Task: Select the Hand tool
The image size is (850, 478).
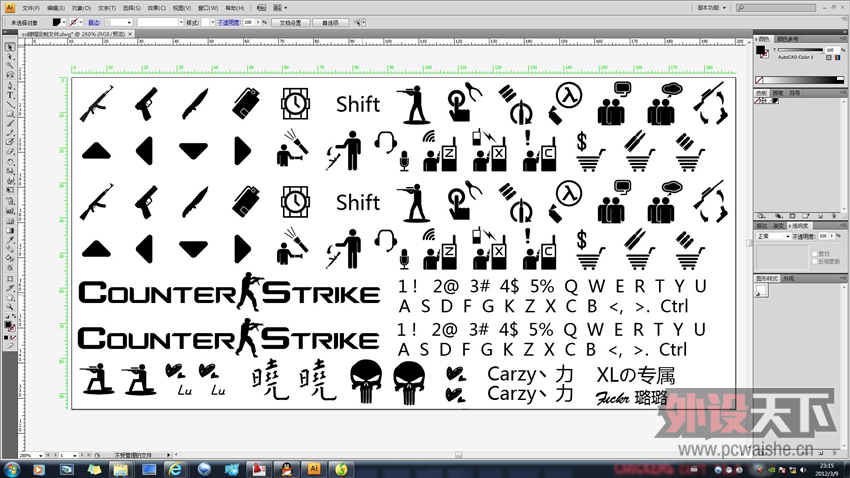Action: [10, 300]
